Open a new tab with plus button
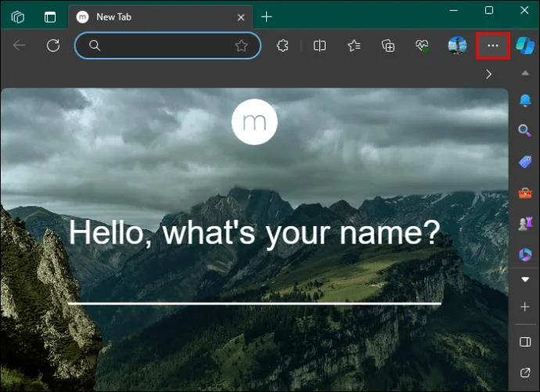The image size is (540, 392). pyautogui.click(x=267, y=17)
